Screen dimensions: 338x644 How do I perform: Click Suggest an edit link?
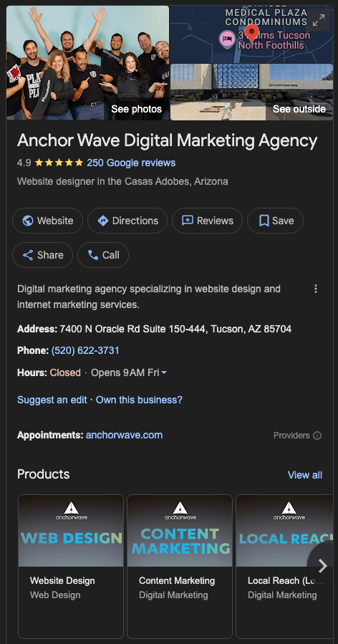52,400
